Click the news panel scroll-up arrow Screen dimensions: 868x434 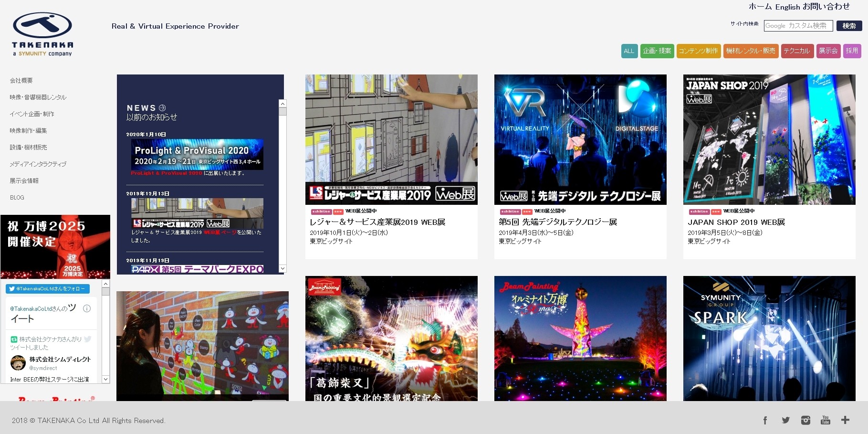coord(282,104)
